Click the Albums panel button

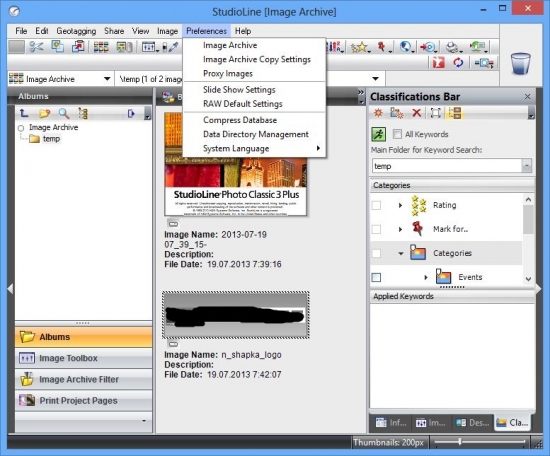[83, 337]
